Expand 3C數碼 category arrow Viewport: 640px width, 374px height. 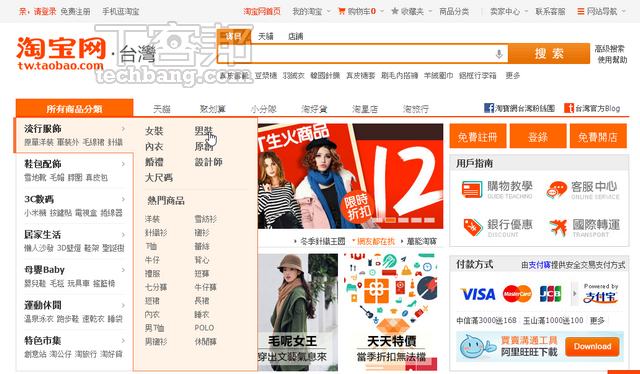coord(123,200)
